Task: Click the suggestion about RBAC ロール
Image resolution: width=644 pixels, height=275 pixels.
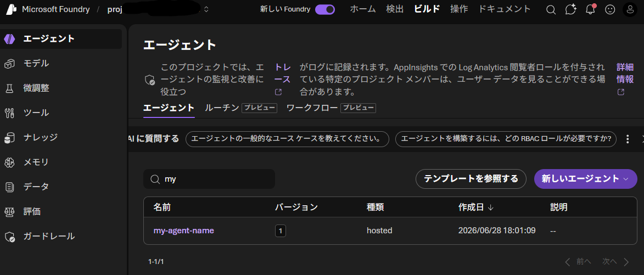Action: [x=506, y=139]
